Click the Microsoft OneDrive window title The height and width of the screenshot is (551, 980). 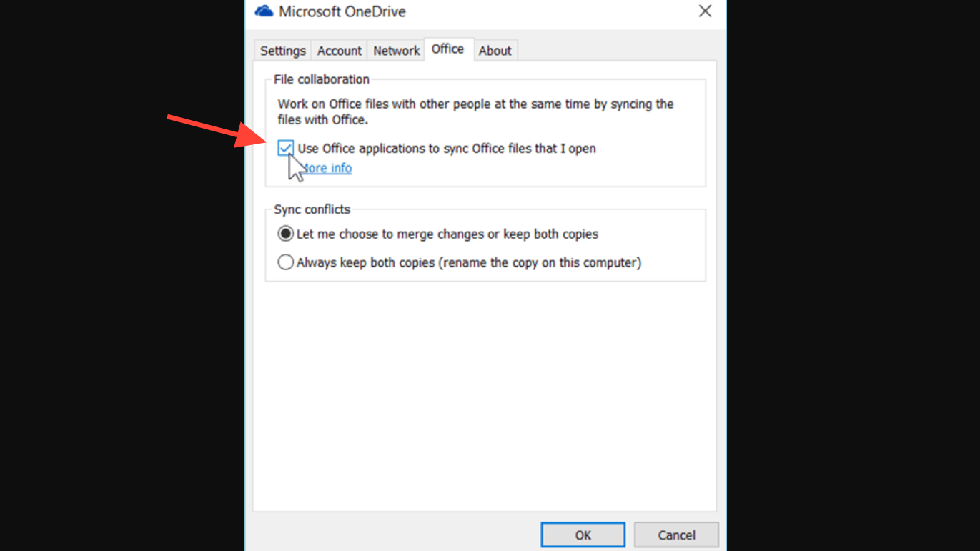pyautogui.click(x=342, y=11)
